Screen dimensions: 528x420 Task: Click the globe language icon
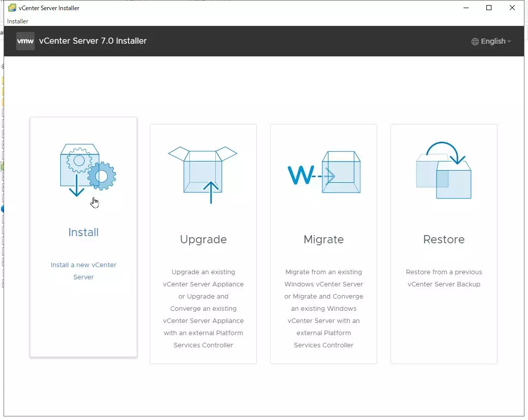tap(475, 42)
